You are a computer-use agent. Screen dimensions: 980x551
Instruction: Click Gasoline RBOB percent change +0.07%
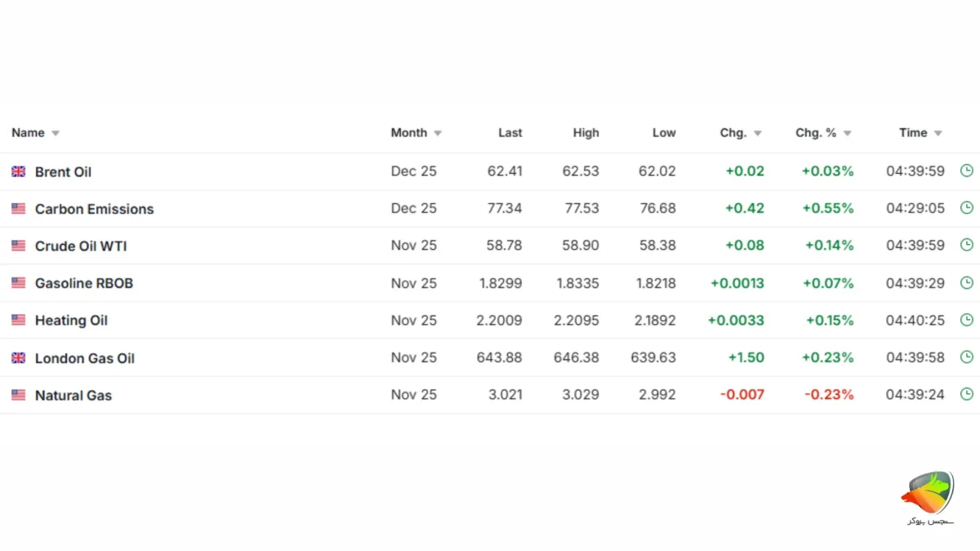click(827, 283)
